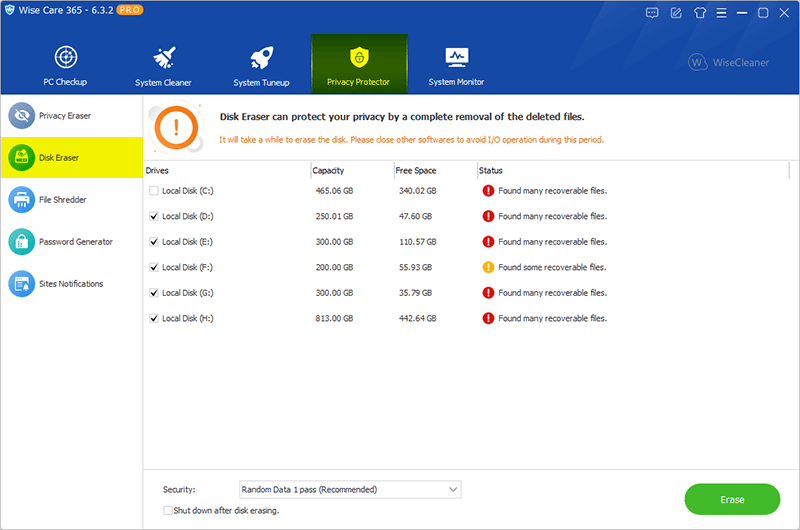
Task: Uncheck the Local Disk (G:) checkbox
Action: point(154,293)
